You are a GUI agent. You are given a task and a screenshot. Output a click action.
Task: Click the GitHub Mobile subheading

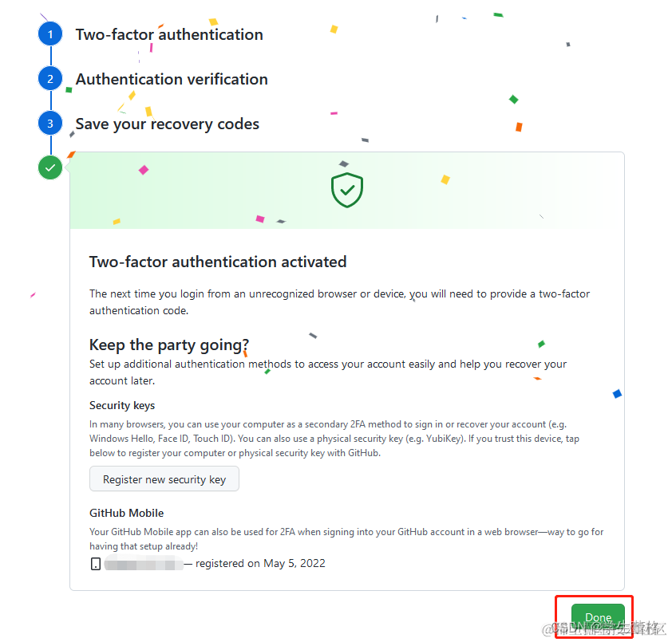pyautogui.click(x=126, y=513)
